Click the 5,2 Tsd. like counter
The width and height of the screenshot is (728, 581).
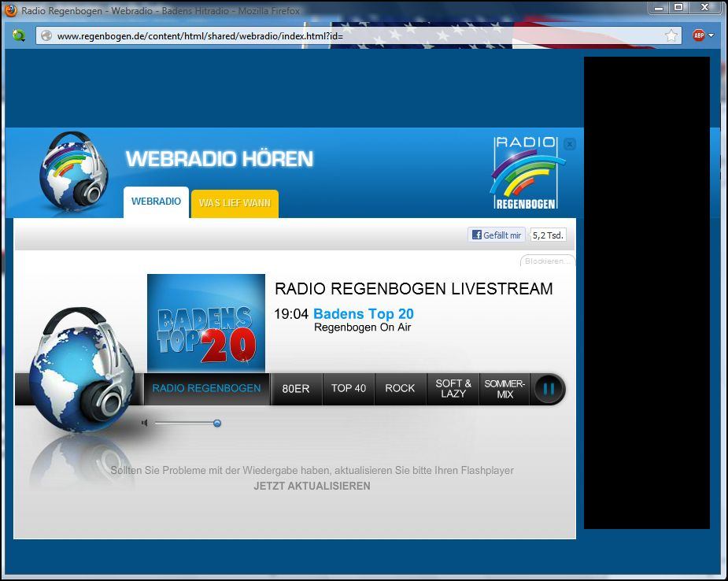pyautogui.click(x=548, y=235)
